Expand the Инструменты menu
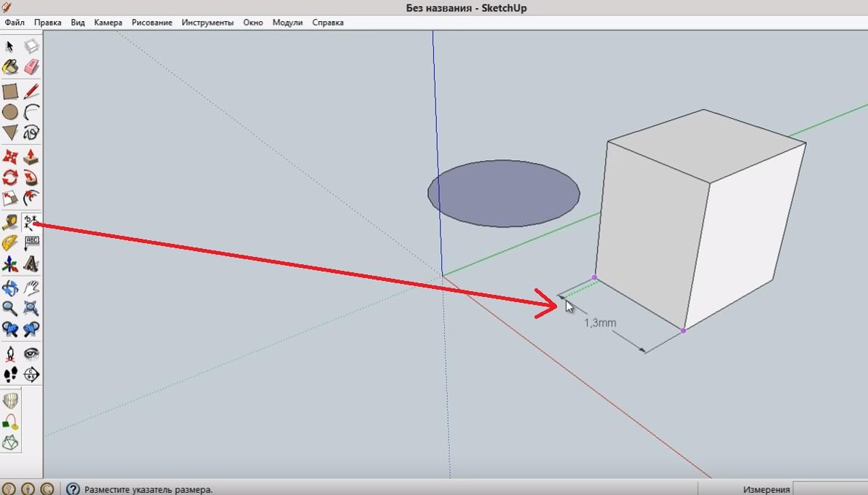868x495 pixels. (208, 23)
